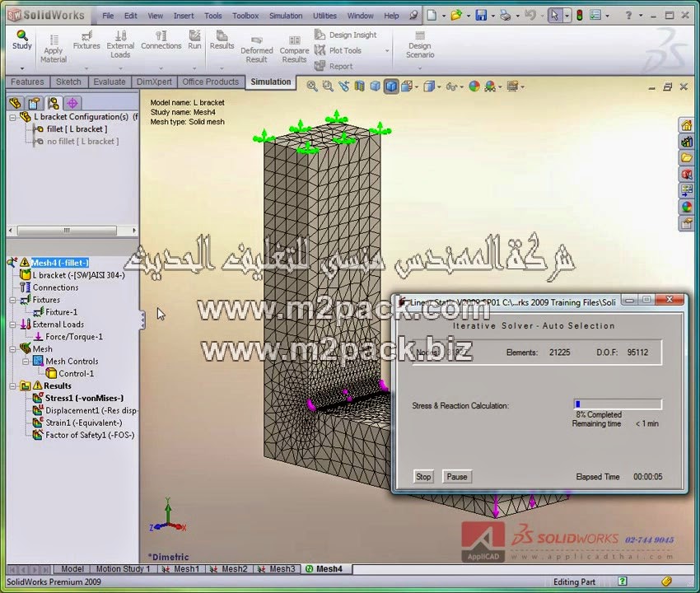The width and height of the screenshot is (700, 593).
Task: Open SolidWorks Resources home icon in task pane
Action: (687, 125)
